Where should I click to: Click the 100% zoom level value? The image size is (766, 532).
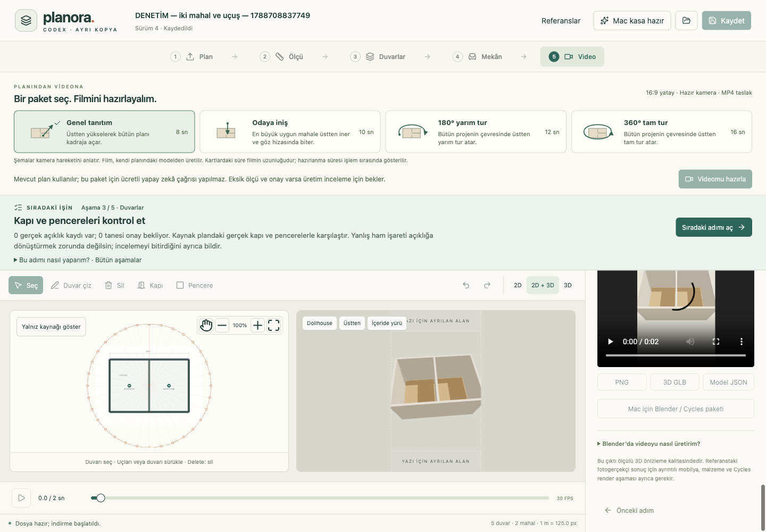click(x=240, y=325)
